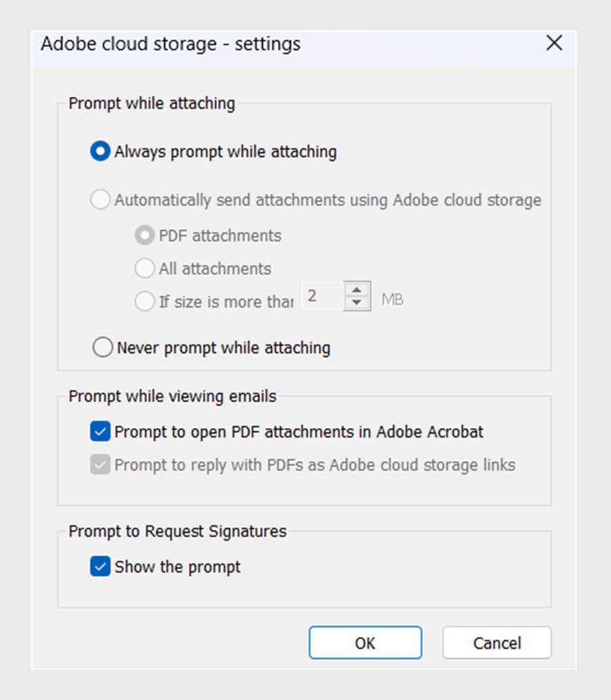Click the Cancel button
Image resolution: width=611 pixels, height=700 pixels.
(x=497, y=643)
